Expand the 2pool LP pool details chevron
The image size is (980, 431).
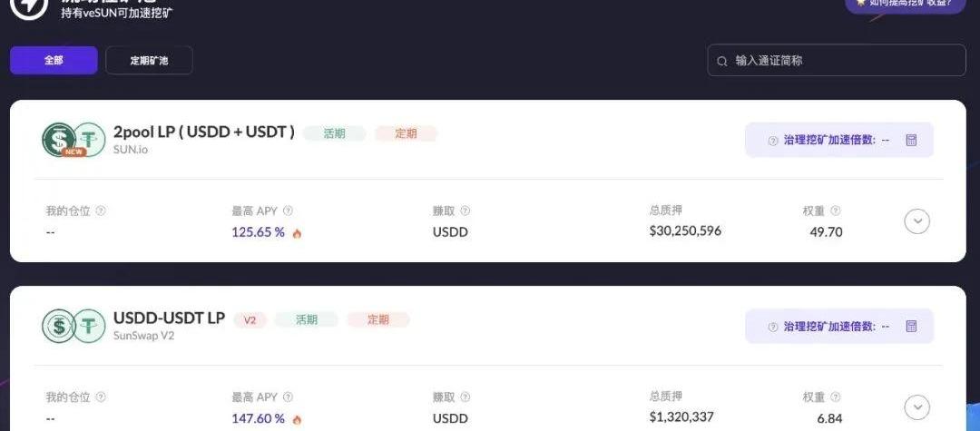916,221
